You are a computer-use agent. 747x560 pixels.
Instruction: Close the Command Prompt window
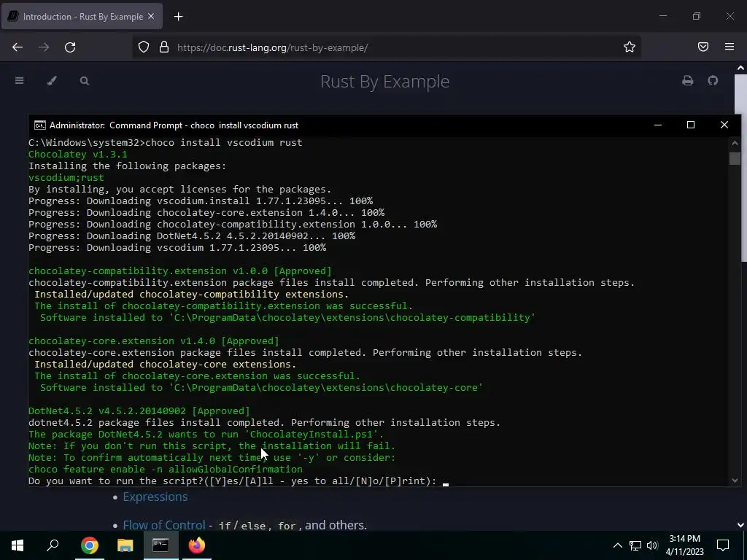click(724, 125)
